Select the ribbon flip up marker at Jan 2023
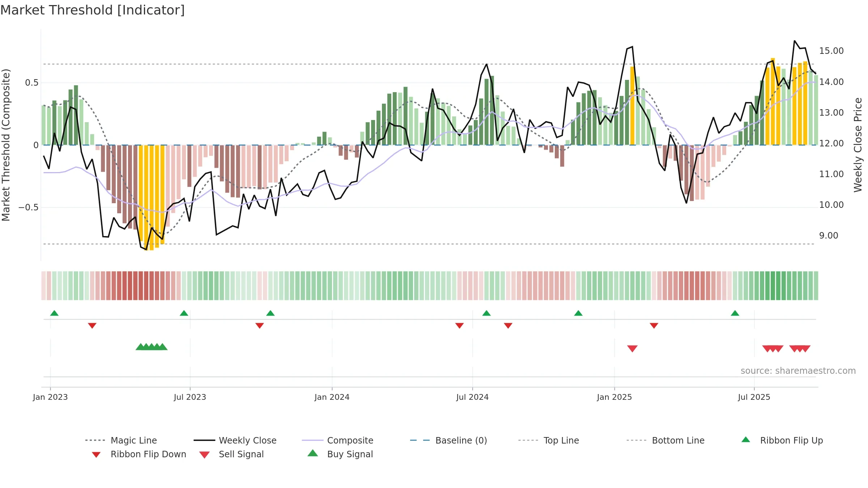 point(54,313)
